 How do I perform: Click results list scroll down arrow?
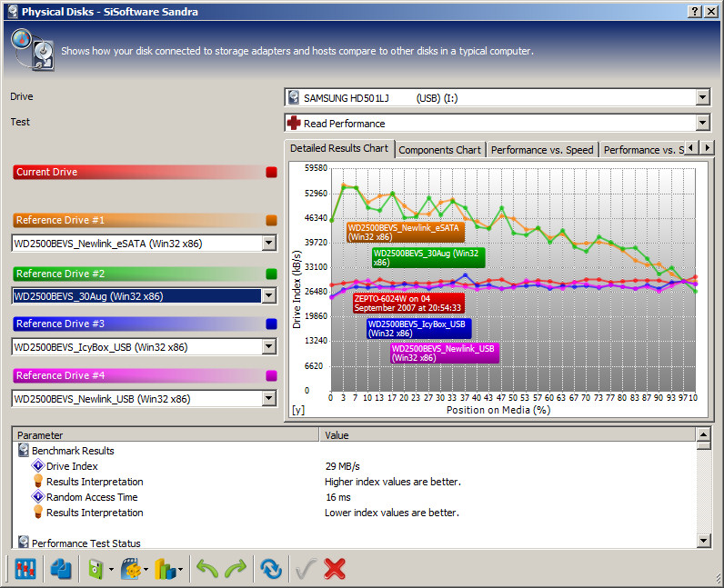[x=703, y=541]
